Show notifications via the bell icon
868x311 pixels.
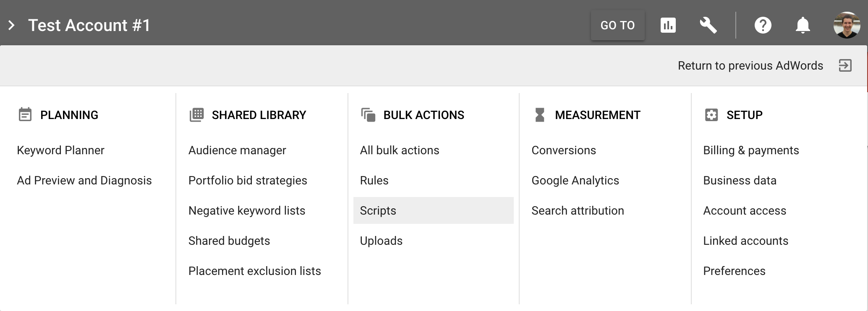[x=803, y=25]
